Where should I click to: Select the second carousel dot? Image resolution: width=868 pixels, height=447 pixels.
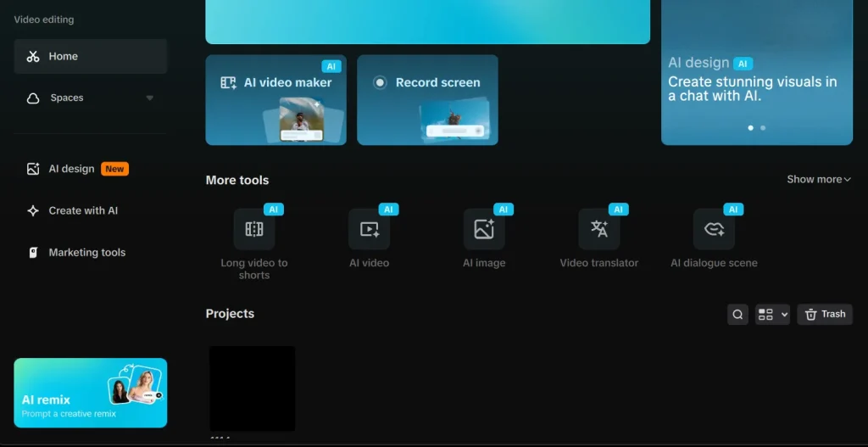(763, 128)
